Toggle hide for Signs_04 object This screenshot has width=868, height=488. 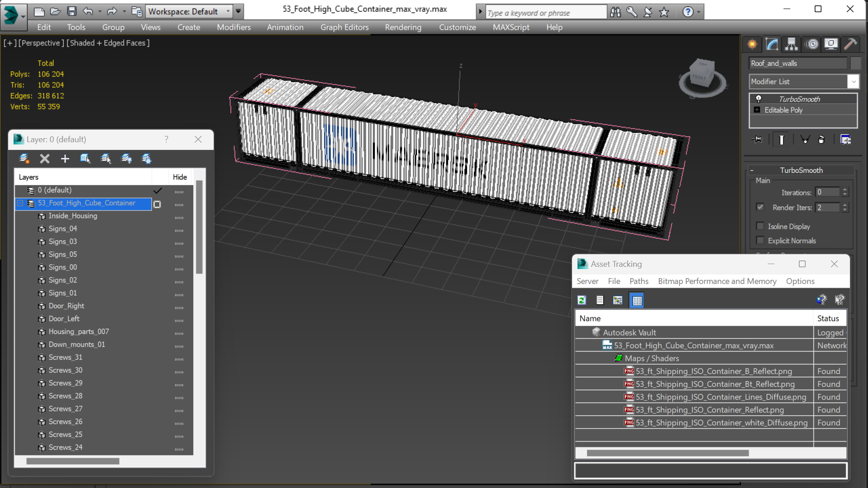point(179,230)
